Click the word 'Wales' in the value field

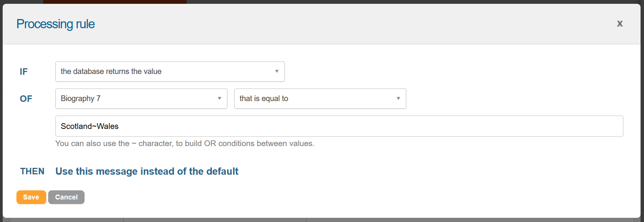coord(108,126)
